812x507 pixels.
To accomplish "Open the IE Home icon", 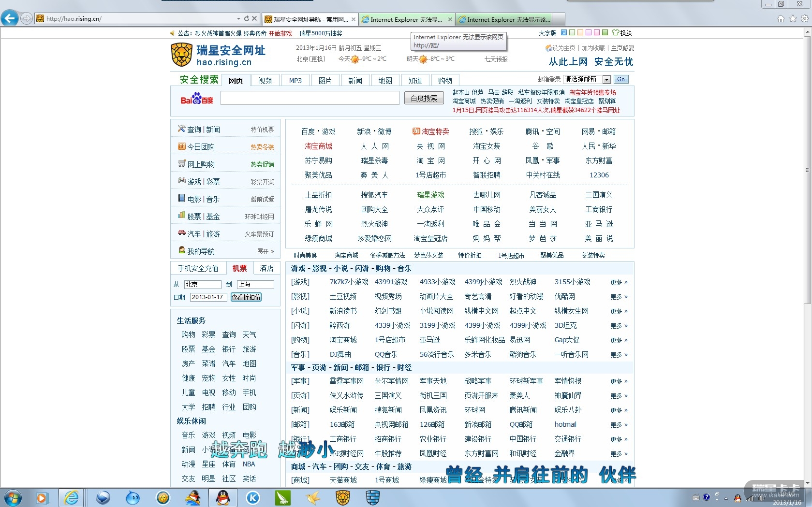I will pos(781,19).
